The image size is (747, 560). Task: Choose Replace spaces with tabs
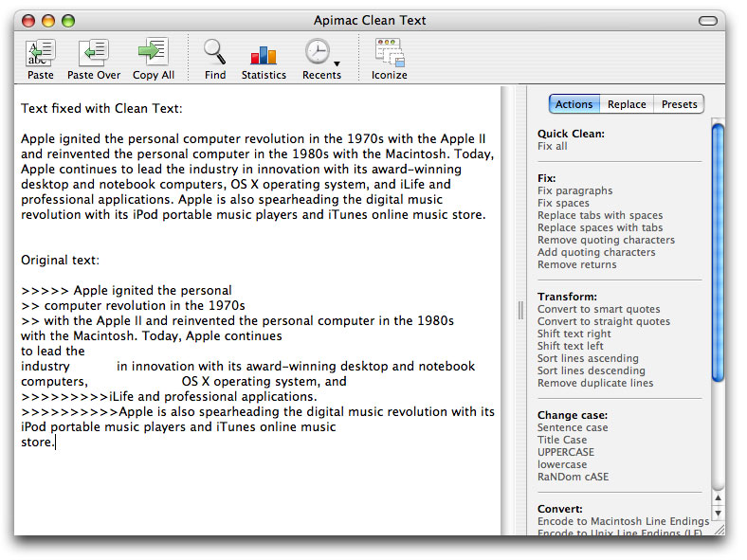pos(600,228)
